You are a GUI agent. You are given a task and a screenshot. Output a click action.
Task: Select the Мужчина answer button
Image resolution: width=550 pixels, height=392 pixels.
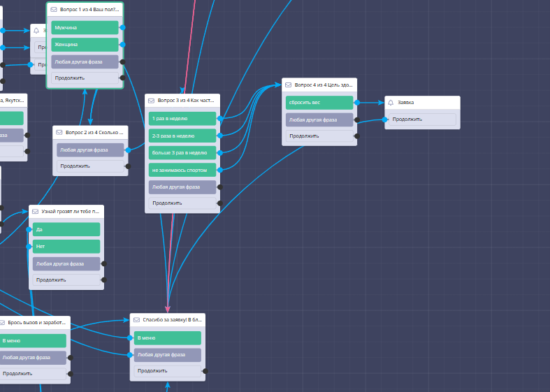(x=85, y=28)
